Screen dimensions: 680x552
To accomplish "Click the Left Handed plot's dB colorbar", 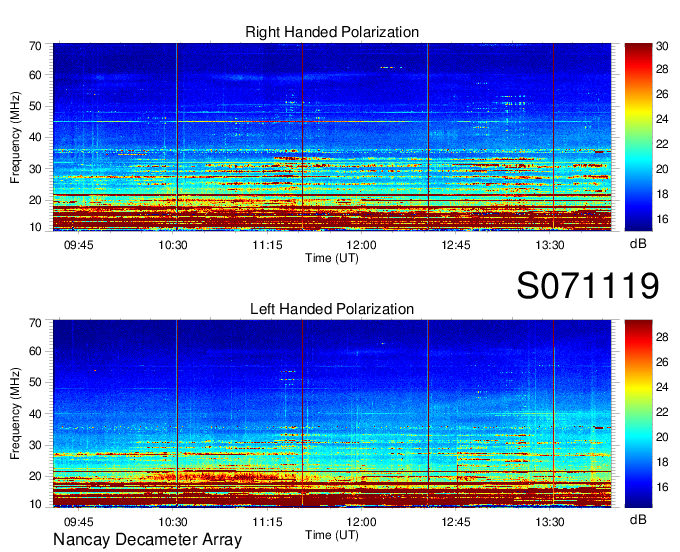I will pos(638,413).
